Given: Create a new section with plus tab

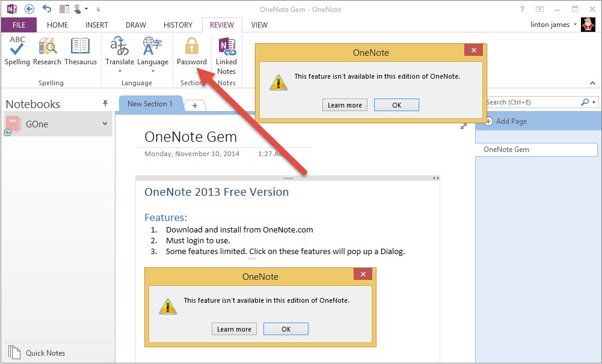Looking at the screenshot, I should [195, 106].
